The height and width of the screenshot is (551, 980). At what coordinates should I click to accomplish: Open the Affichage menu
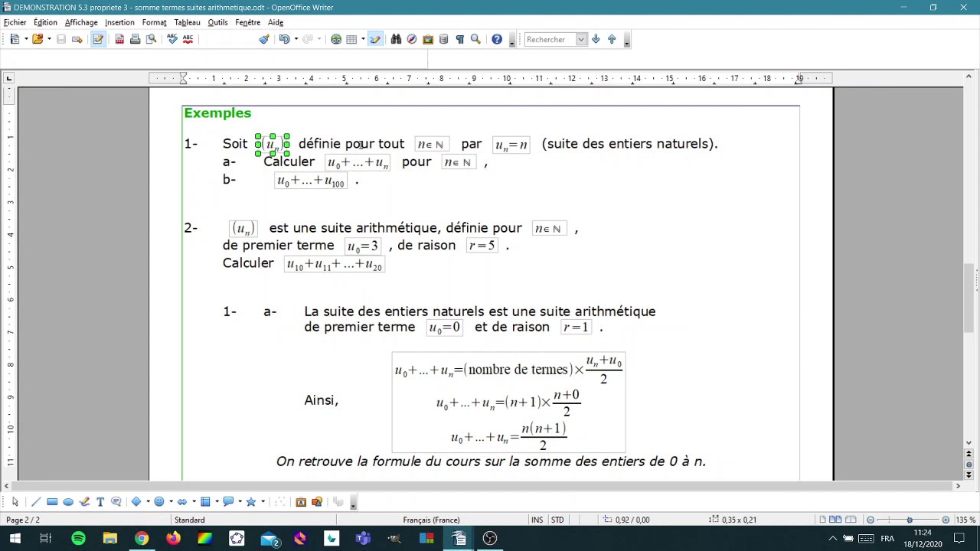[x=81, y=22]
